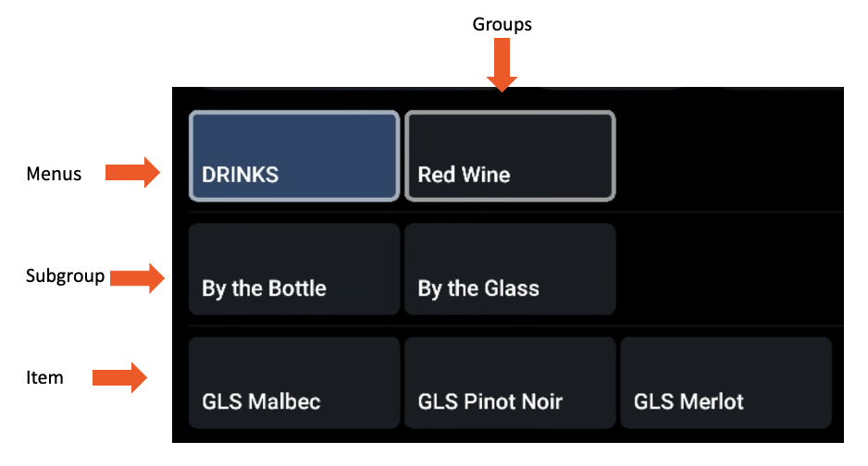
Task: Click the orange down arrow under Groups
Action: [502, 68]
